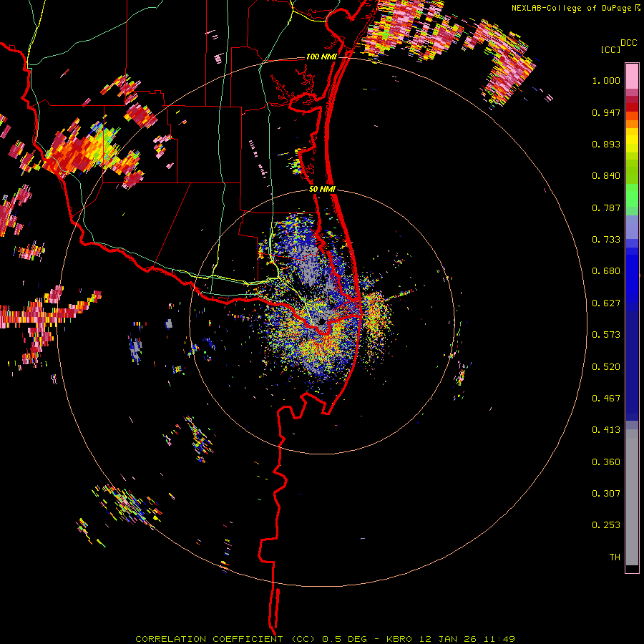Click the 0.787 value on the color scale
This screenshot has width=644, height=644.
[x=606, y=208]
